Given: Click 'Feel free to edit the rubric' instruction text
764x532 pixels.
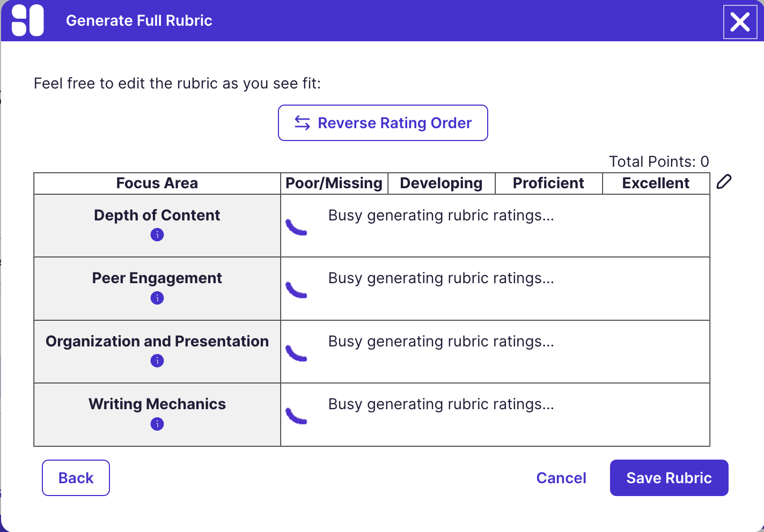Looking at the screenshot, I should pos(177,84).
